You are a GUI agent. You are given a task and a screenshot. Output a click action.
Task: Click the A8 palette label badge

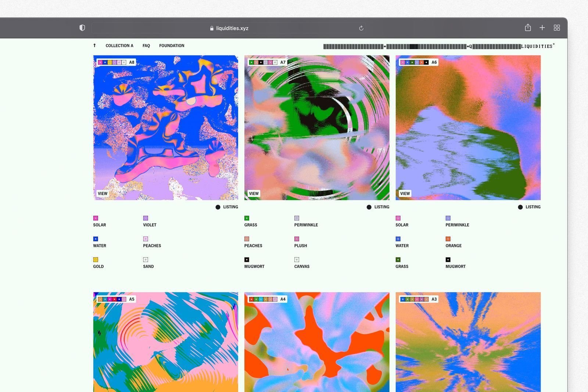point(116,62)
